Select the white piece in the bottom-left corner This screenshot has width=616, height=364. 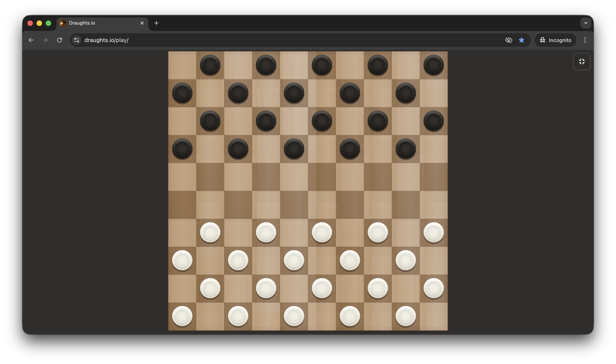click(x=182, y=316)
